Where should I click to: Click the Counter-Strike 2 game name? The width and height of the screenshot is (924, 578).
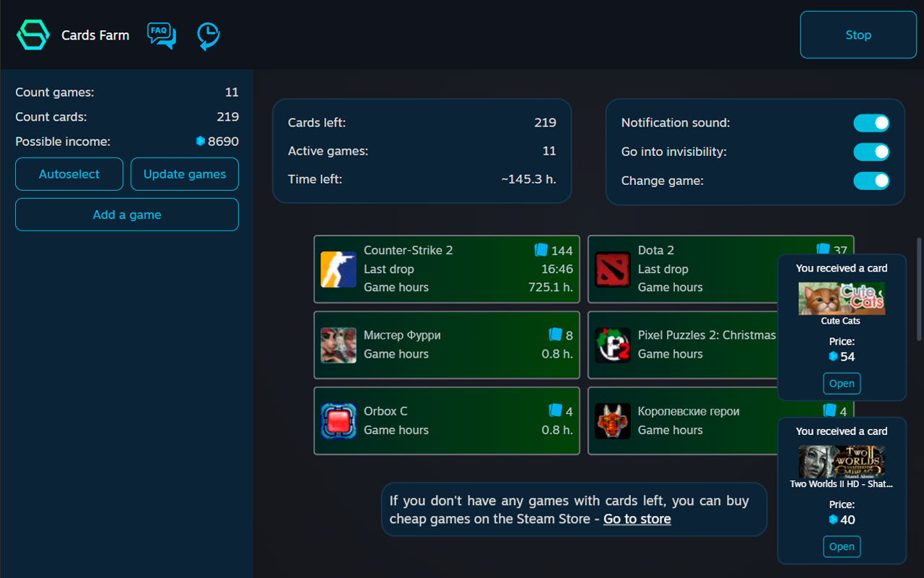point(409,251)
